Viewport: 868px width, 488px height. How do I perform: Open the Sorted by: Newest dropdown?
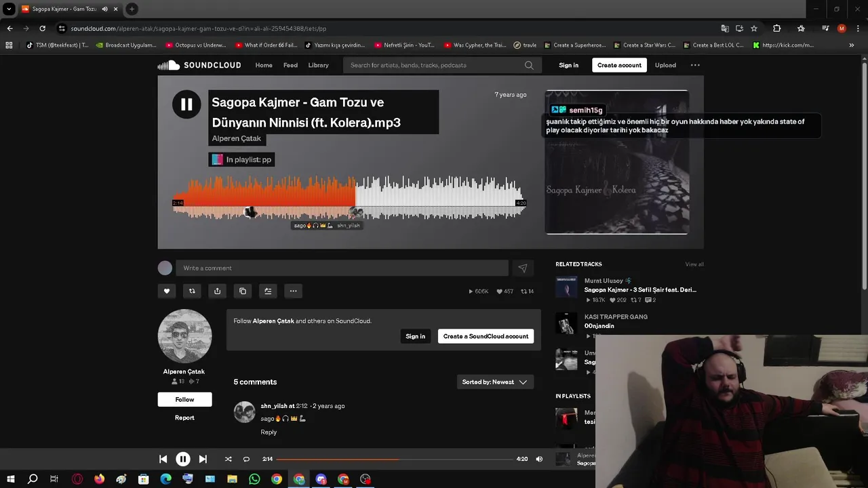tap(495, 382)
